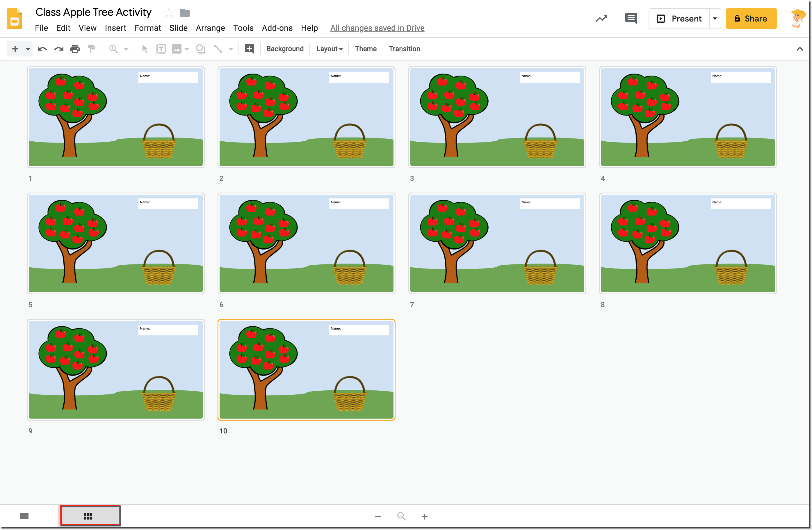Expand the insert image dropdown arrow
The image size is (812, 530).
[187, 49]
